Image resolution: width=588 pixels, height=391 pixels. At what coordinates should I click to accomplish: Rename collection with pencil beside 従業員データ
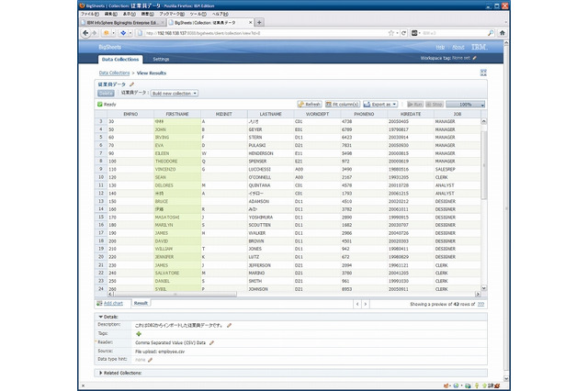[x=131, y=84]
